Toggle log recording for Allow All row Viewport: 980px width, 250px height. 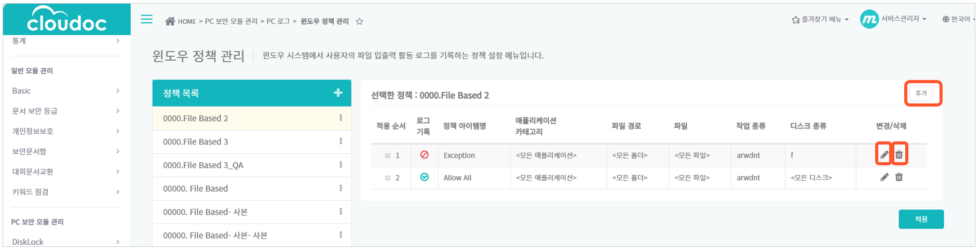[424, 177]
